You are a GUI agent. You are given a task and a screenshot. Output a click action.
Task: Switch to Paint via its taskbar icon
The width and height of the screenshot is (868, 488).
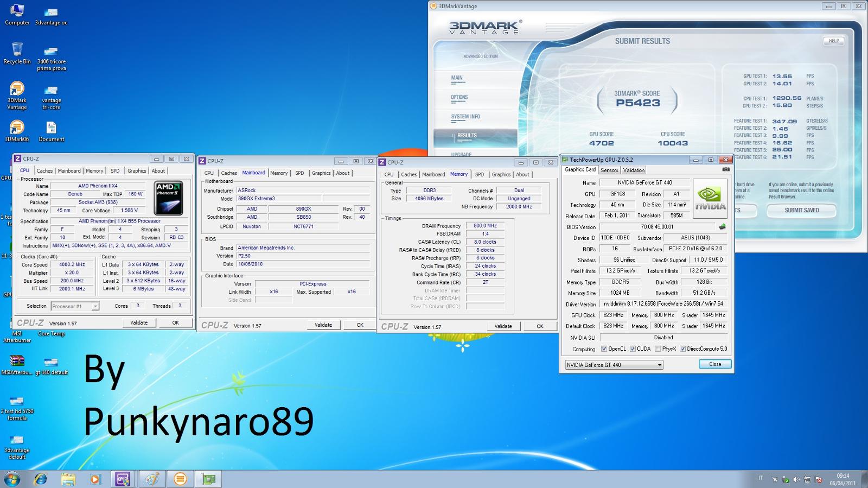coord(152,479)
